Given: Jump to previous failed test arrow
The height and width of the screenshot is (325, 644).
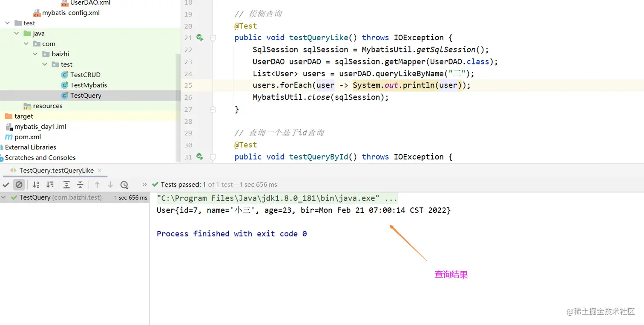Looking at the screenshot, I should [97, 185].
